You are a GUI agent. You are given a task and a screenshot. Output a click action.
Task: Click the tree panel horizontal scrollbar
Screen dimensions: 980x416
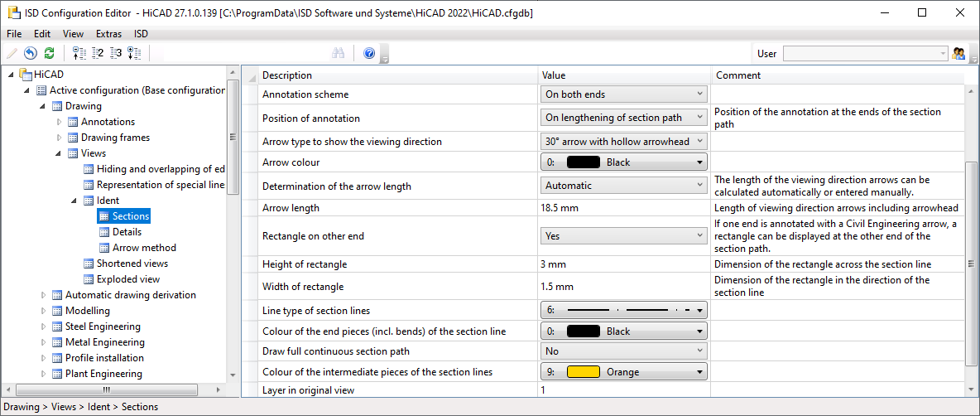point(107,389)
